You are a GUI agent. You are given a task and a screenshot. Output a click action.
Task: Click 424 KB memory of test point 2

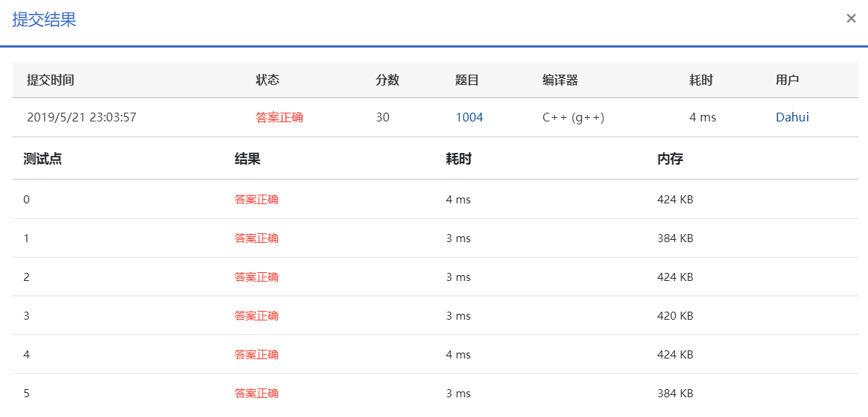675,277
